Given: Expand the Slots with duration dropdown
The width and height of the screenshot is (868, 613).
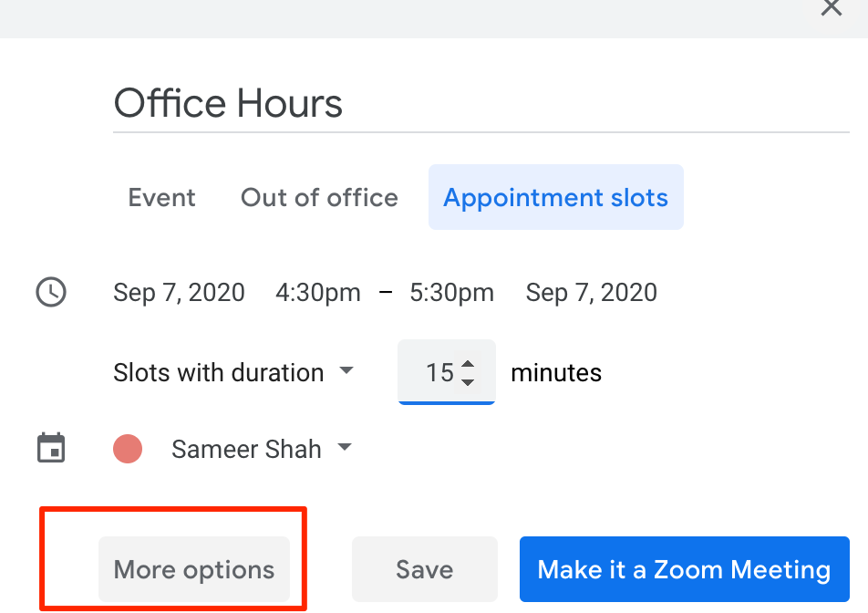Looking at the screenshot, I should tap(232, 372).
